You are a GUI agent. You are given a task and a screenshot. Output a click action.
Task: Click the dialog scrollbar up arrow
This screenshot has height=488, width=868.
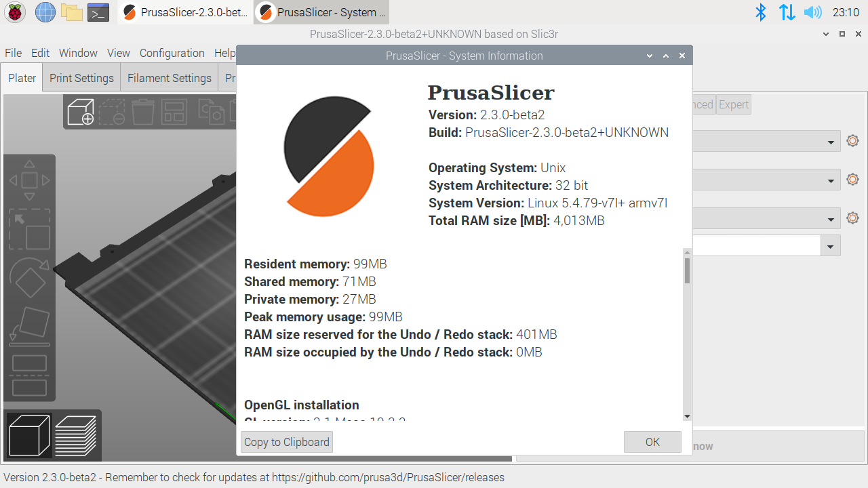[687, 253]
